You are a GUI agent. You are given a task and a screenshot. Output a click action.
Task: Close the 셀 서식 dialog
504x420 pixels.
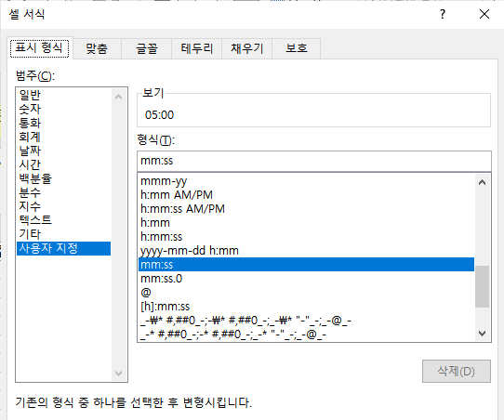pos(484,14)
